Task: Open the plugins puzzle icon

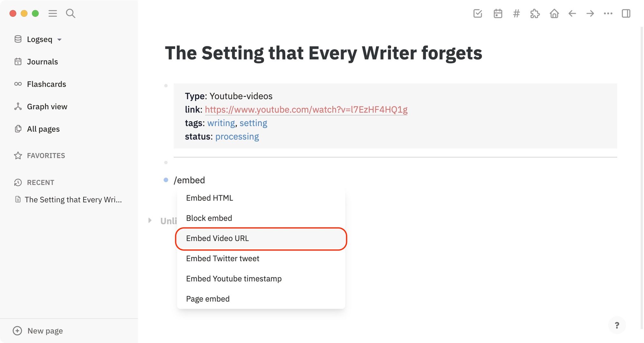Action: pyautogui.click(x=535, y=14)
